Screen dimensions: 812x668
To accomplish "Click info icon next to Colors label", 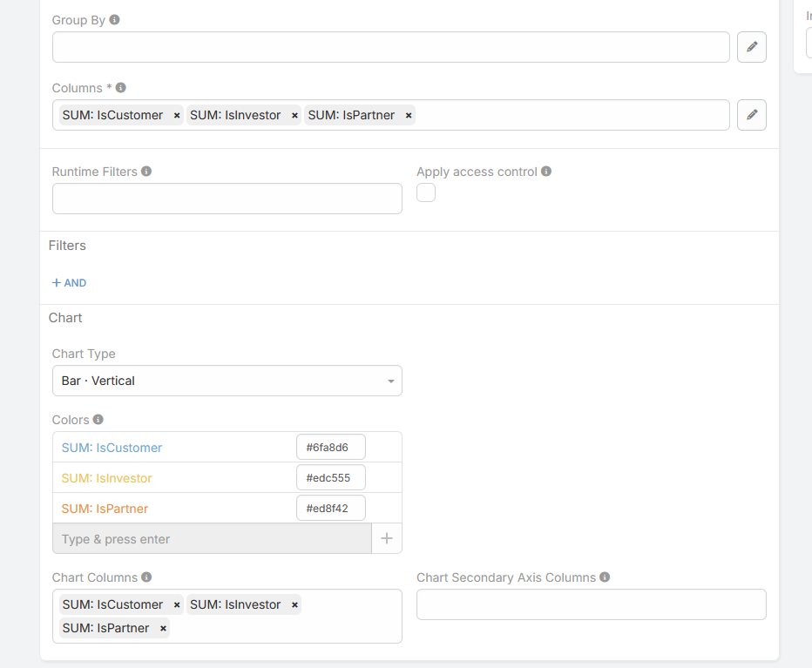I will pyautogui.click(x=98, y=419).
